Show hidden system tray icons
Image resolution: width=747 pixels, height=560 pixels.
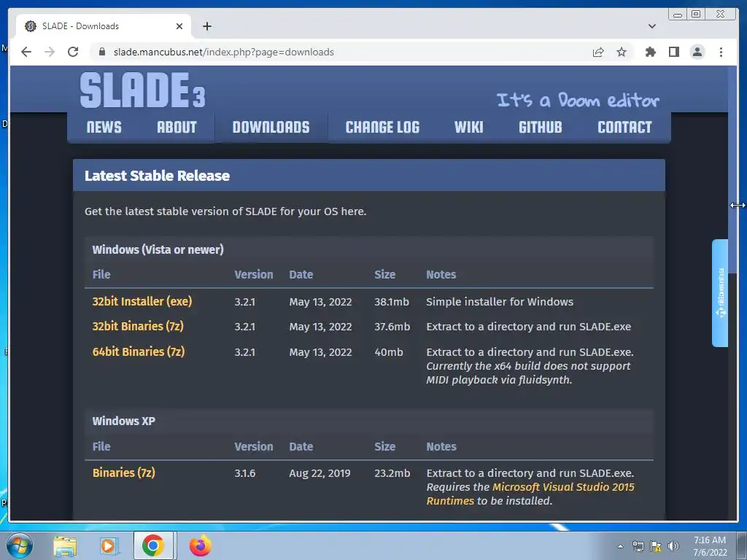620,546
